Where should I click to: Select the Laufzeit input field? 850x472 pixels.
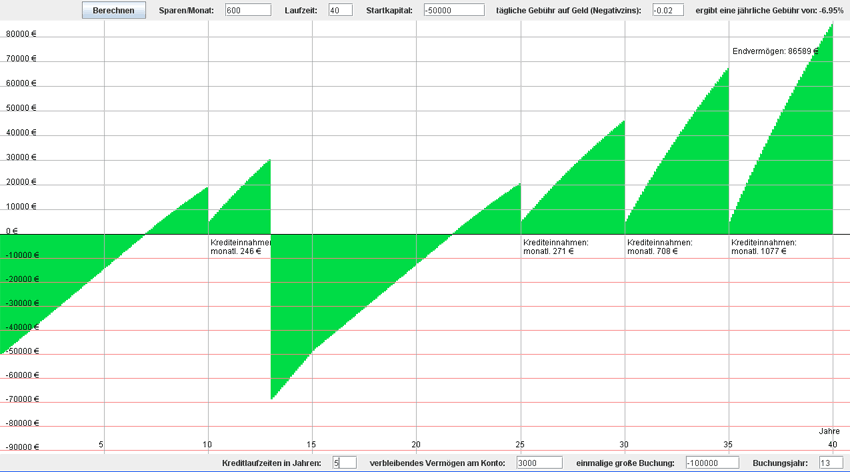339,10
